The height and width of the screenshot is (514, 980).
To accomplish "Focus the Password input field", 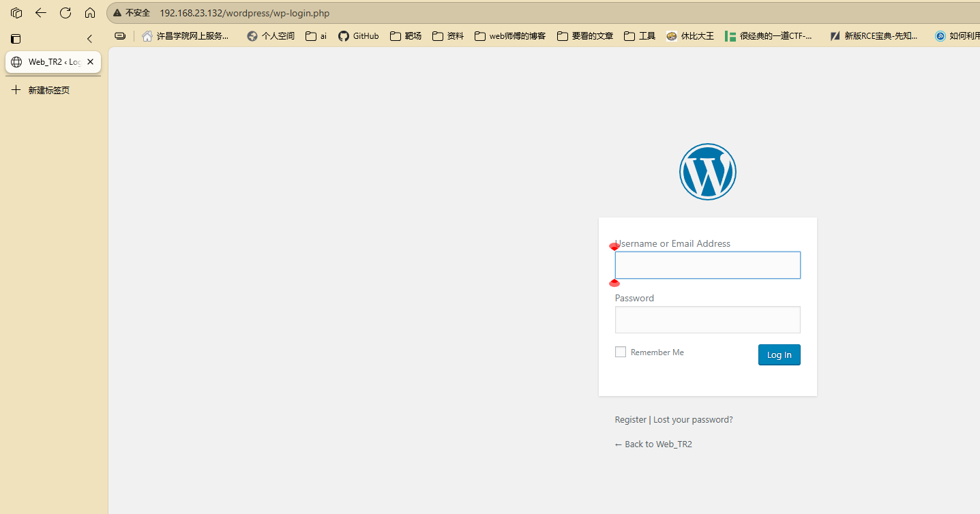I will (x=707, y=320).
